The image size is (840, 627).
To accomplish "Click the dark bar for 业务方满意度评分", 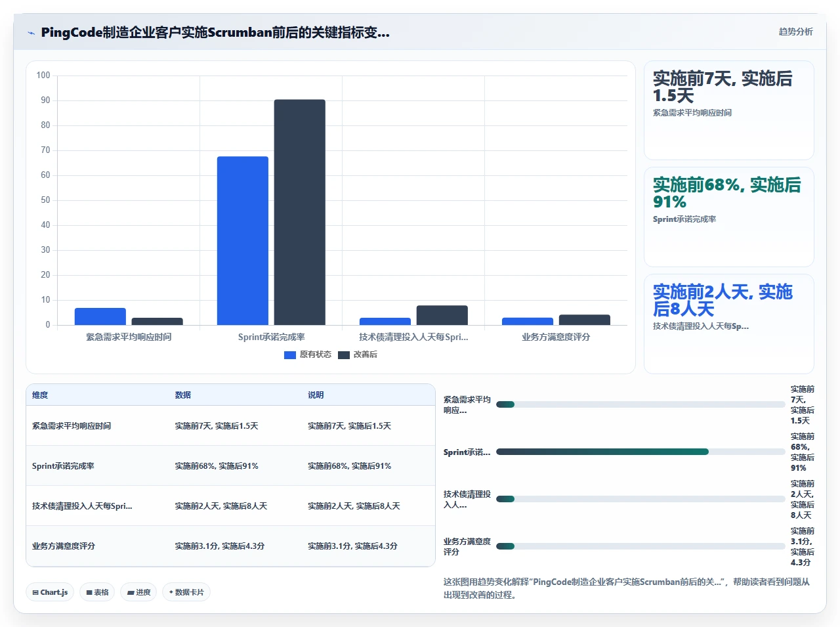I will [x=585, y=320].
